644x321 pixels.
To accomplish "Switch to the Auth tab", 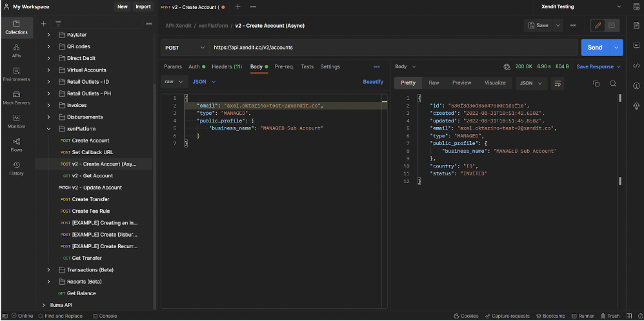I will pyautogui.click(x=197, y=66).
